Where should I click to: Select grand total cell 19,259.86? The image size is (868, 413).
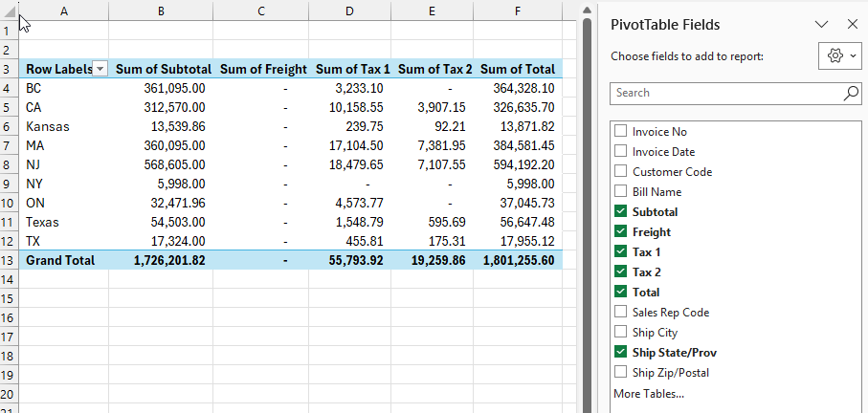pos(433,260)
